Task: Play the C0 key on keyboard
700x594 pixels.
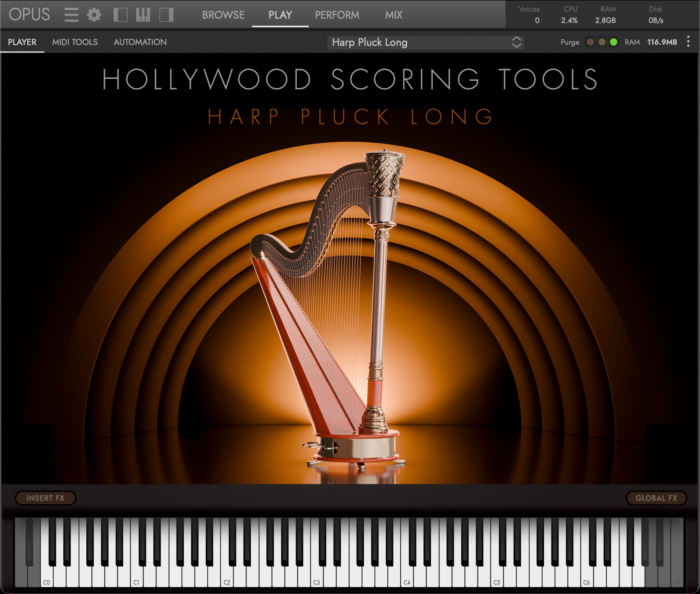Action: coord(47,575)
